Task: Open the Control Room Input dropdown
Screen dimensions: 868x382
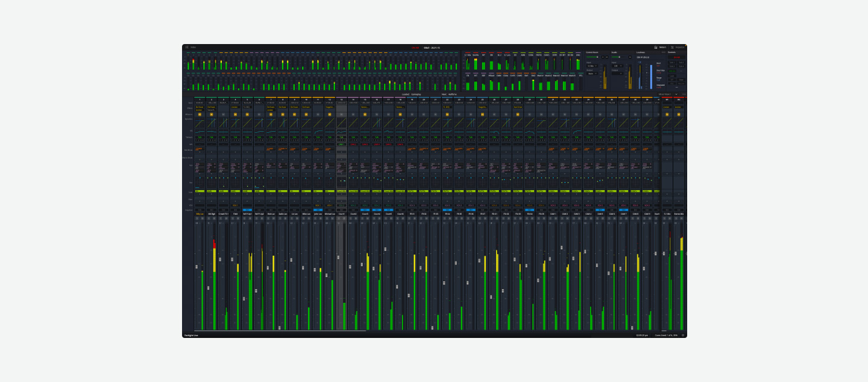Action: pos(591,66)
